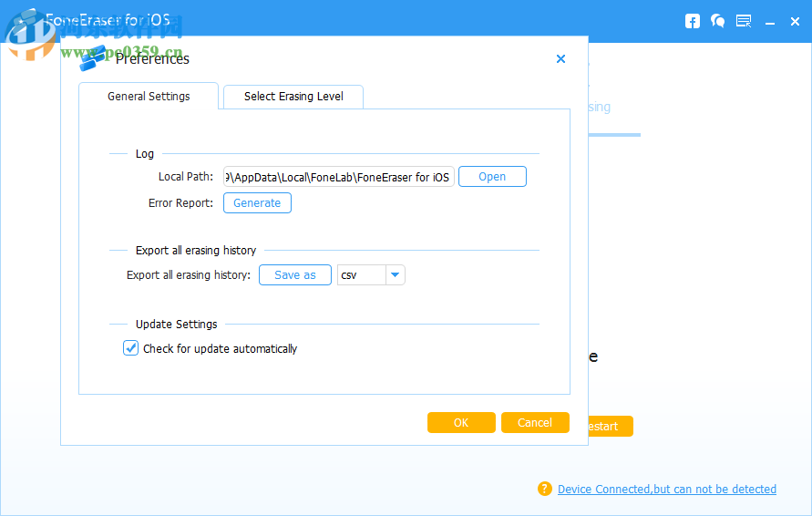The width and height of the screenshot is (812, 516).
Task: Minimize the FoneEraser window
Action: tap(770, 22)
